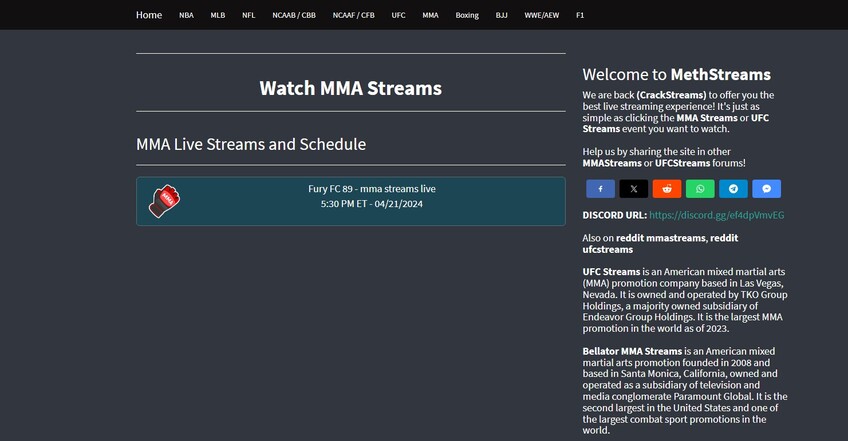Open the WWE/AEW section

tap(541, 15)
